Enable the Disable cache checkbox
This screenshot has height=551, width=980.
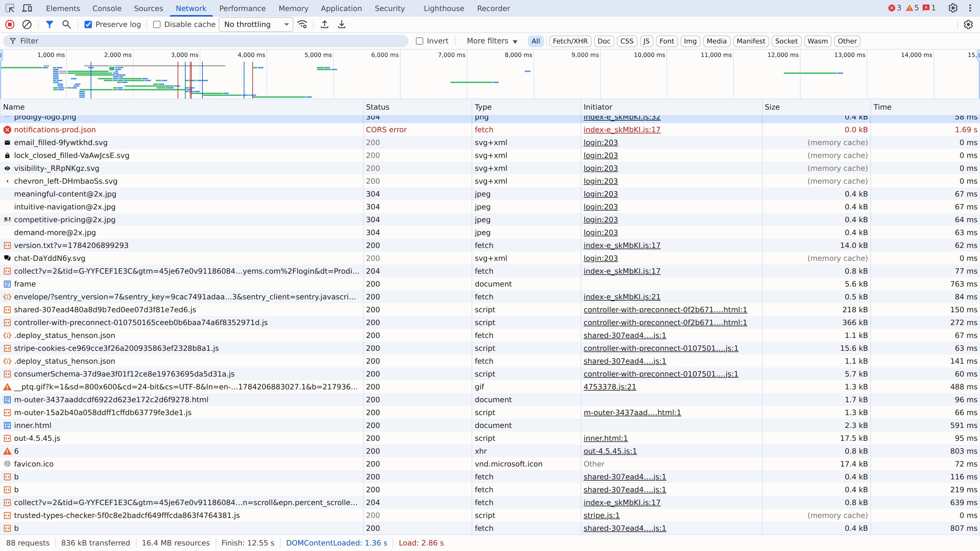tap(157, 24)
